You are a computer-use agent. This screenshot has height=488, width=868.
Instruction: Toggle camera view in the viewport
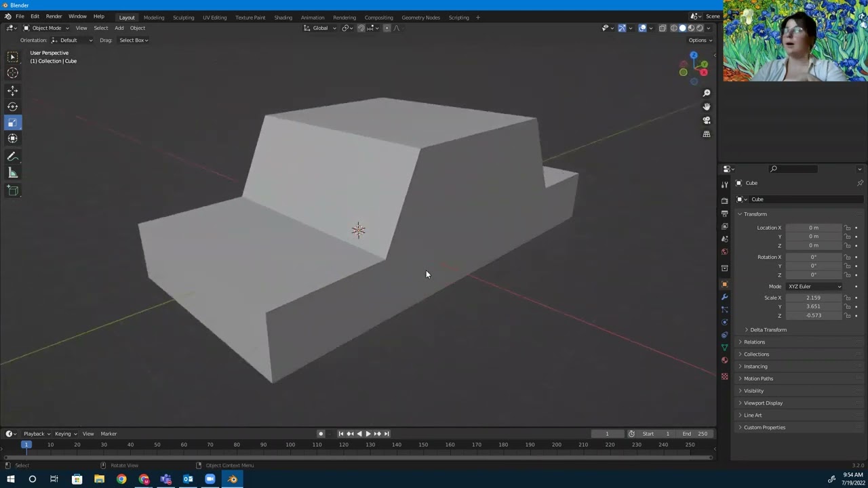point(706,120)
